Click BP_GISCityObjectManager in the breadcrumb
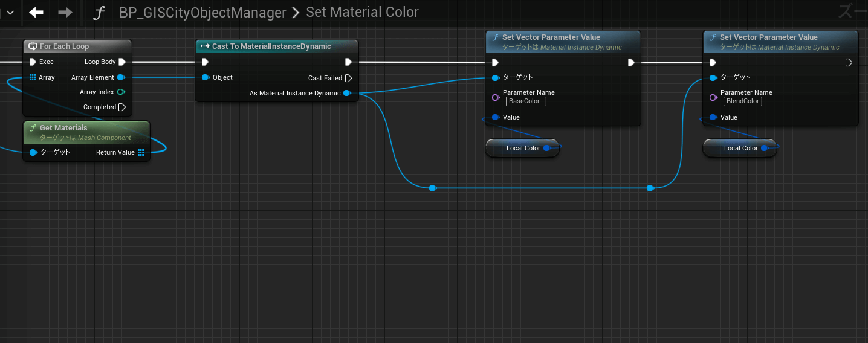 point(202,13)
